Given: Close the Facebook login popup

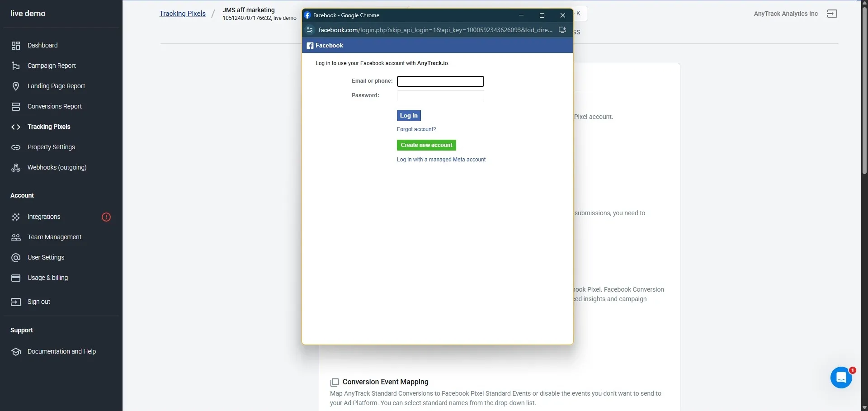Looking at the screenshot, I should 563,15.
